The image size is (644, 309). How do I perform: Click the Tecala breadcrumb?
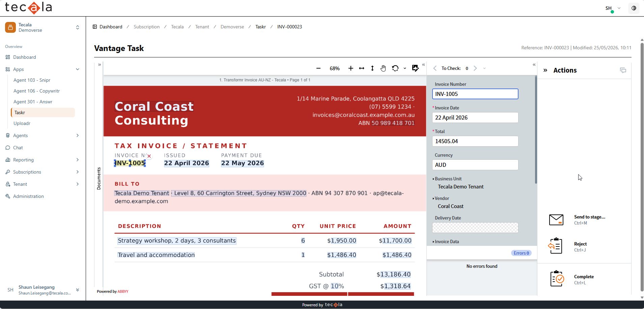tap(177, 27)
